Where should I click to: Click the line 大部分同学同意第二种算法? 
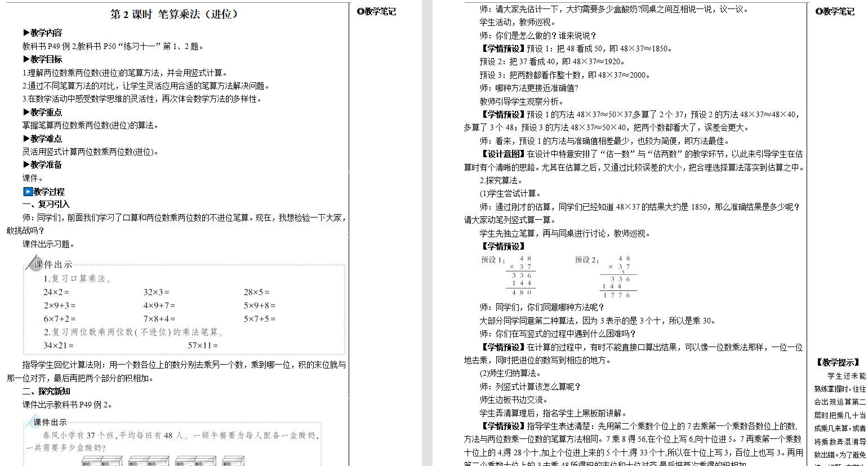point(598,321)
